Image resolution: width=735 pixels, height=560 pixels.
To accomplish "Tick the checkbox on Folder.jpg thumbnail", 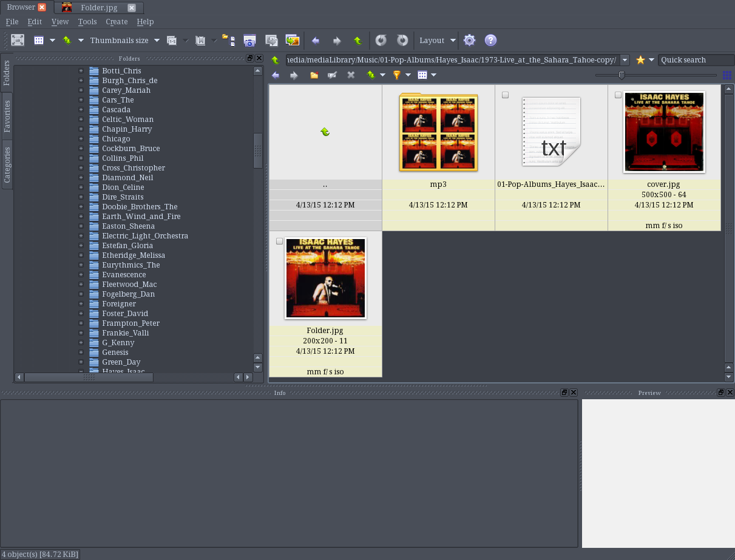I will [x=279, y=241].
